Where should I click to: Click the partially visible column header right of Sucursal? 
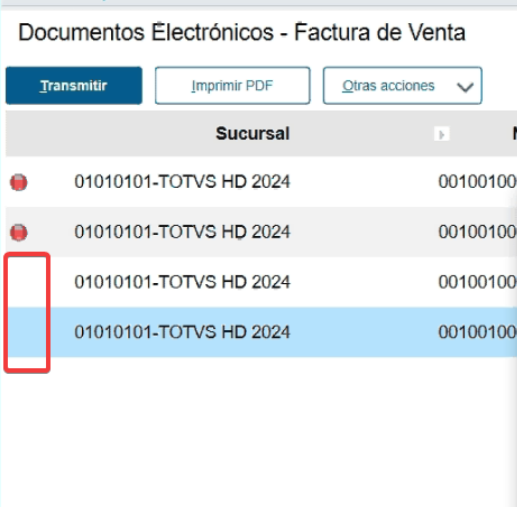514,134
